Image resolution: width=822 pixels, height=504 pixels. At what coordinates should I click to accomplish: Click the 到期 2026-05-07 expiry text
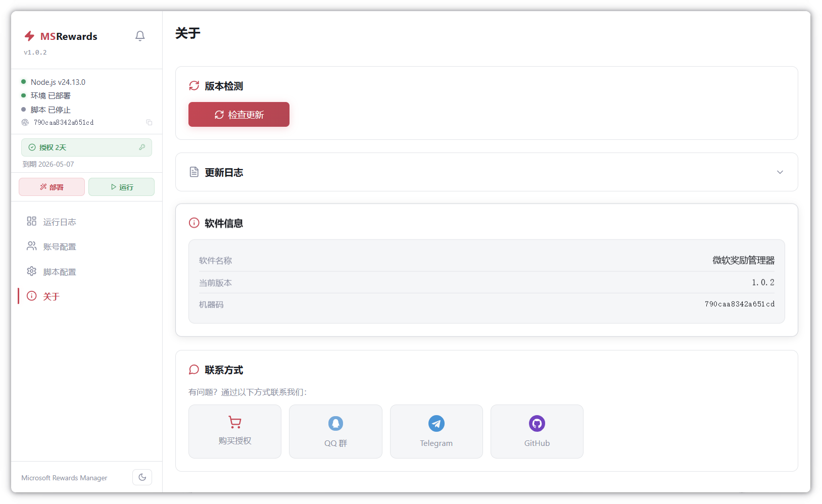click(48, 164)
